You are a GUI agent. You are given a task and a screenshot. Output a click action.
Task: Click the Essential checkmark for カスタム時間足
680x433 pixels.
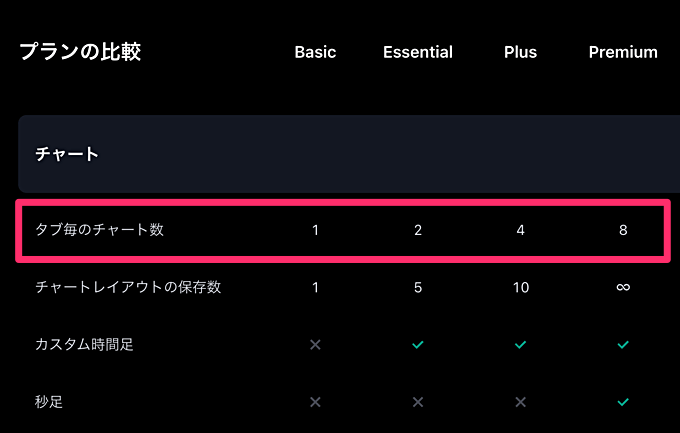pos(418,345)
